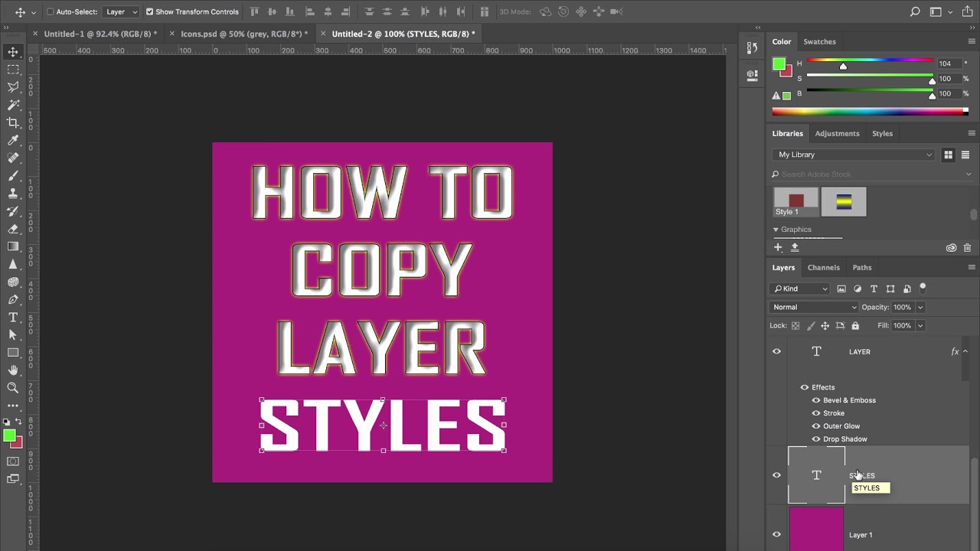Switch to Icons.psd document tab
The width and height of the screenshot is (980, 551).
244,34
